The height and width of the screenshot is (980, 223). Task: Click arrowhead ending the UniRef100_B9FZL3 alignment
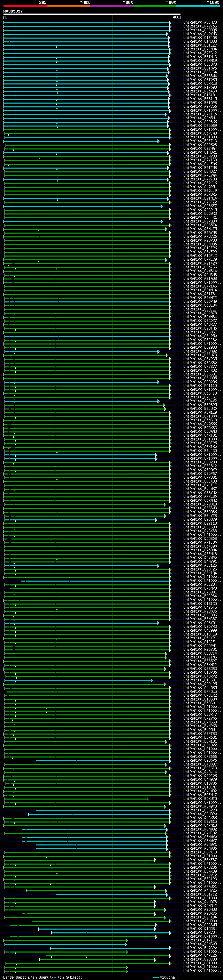point(158,141)
